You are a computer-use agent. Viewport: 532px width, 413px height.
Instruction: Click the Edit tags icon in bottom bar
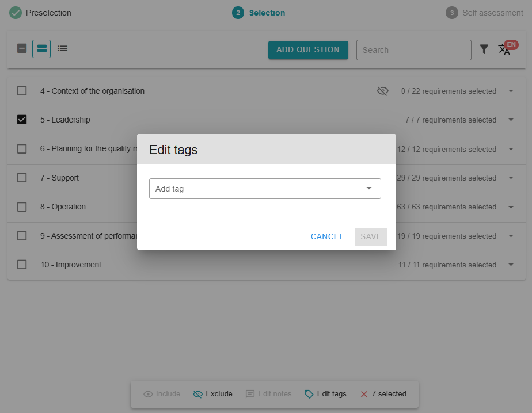click(x=309, y=394)
